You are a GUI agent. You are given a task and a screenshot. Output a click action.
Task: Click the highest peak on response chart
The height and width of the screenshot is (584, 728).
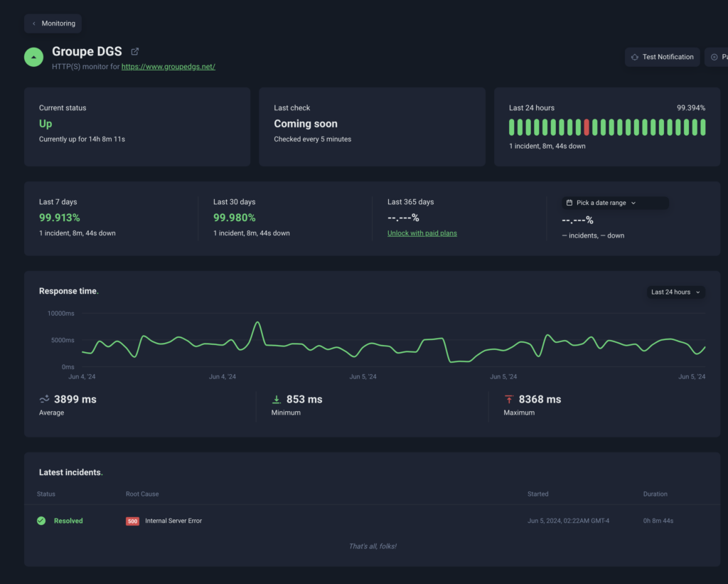257,323
